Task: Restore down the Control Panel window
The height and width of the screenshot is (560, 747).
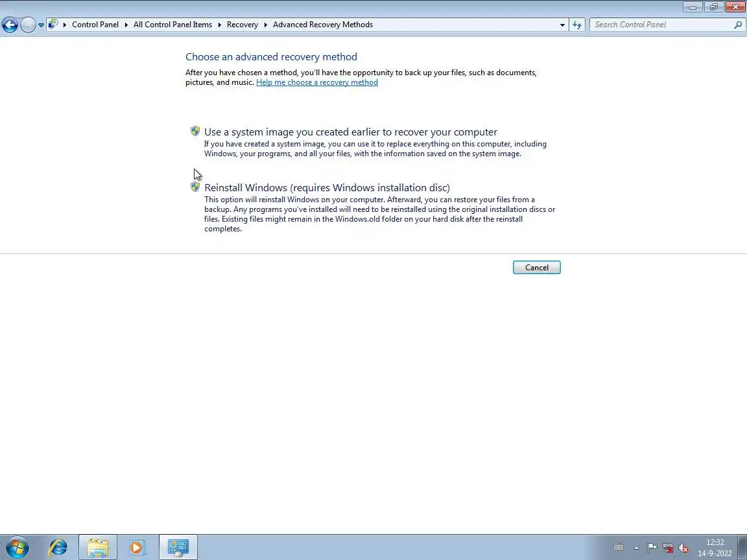Action: pyautogui.click(x=714, y=6)
